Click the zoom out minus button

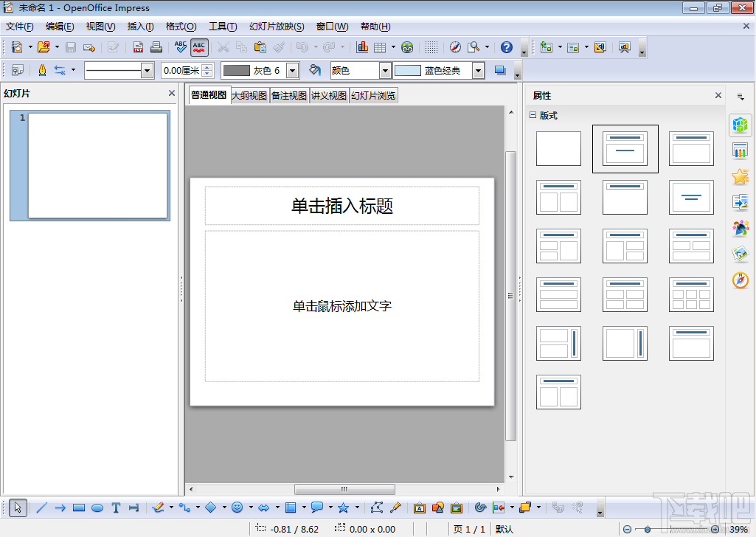627,530
